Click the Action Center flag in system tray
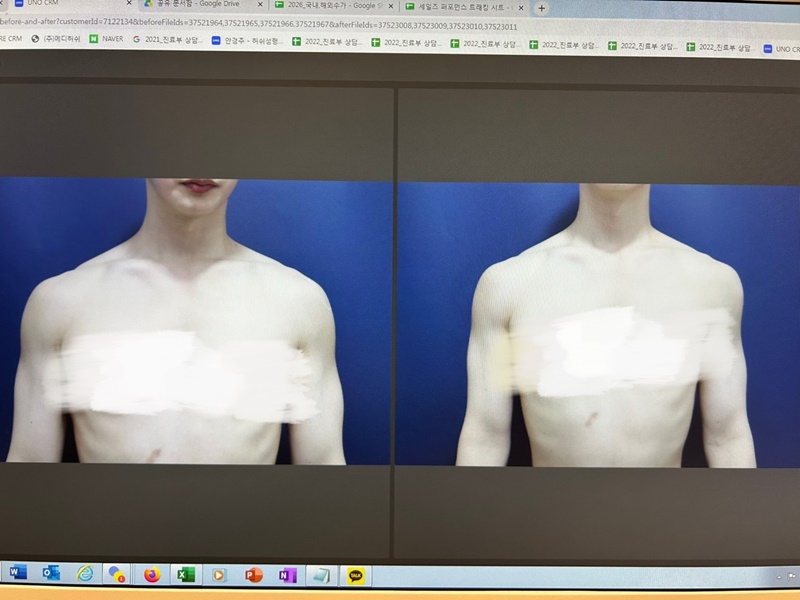The image size is (800, 600). click(791, 577)
